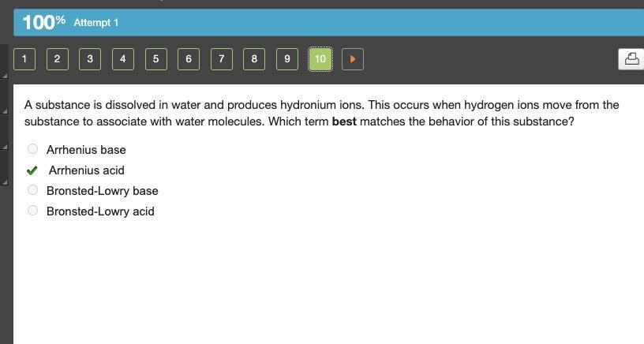
Task: Go to next question with orange arrow
Action: click(353, 59)
